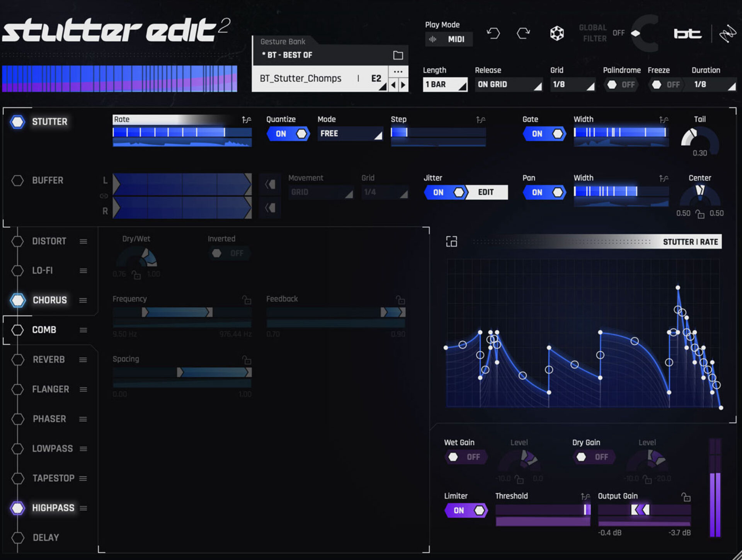The width and height of the screenshot is (742, 560).
Task: Disable the Quantize ON toggle
Action: point(288,133)
